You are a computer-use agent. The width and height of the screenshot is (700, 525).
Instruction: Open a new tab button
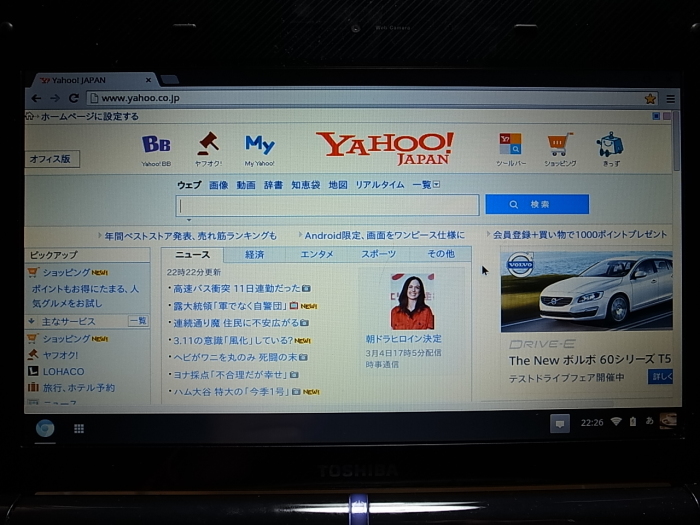[170, 80]
